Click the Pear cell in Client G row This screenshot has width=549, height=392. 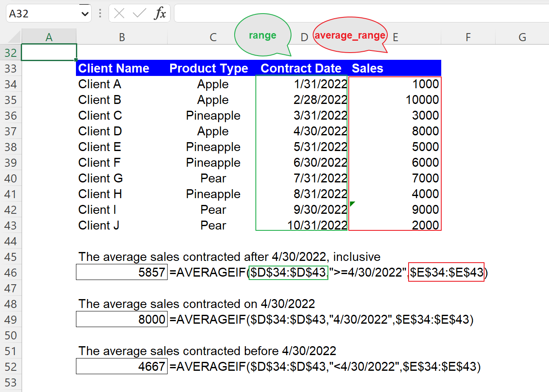(213, 178)
